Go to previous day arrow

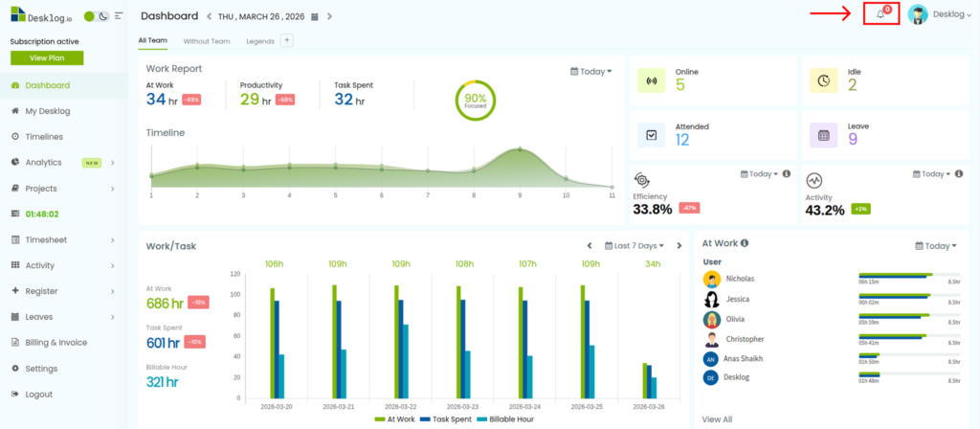(210, 16)
